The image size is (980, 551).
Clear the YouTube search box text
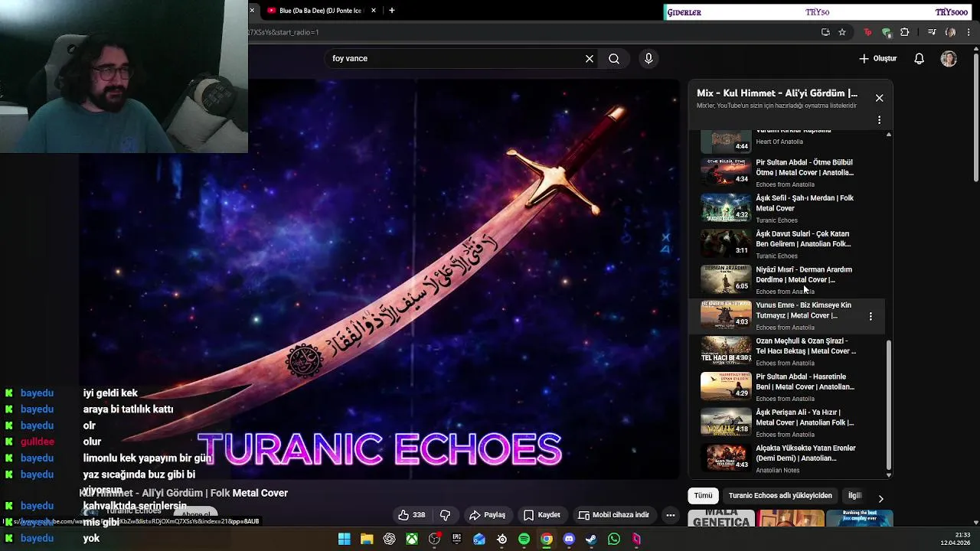pos(590,58)
